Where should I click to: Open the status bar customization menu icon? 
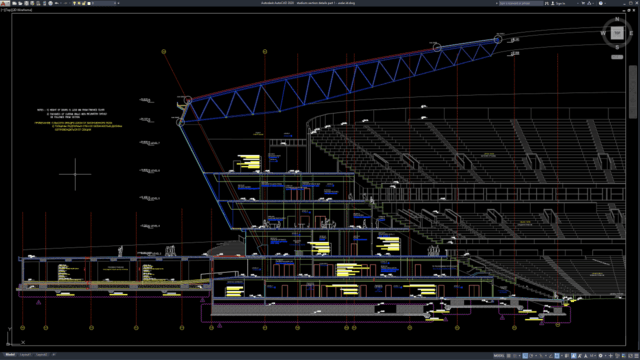click(636, 356)
